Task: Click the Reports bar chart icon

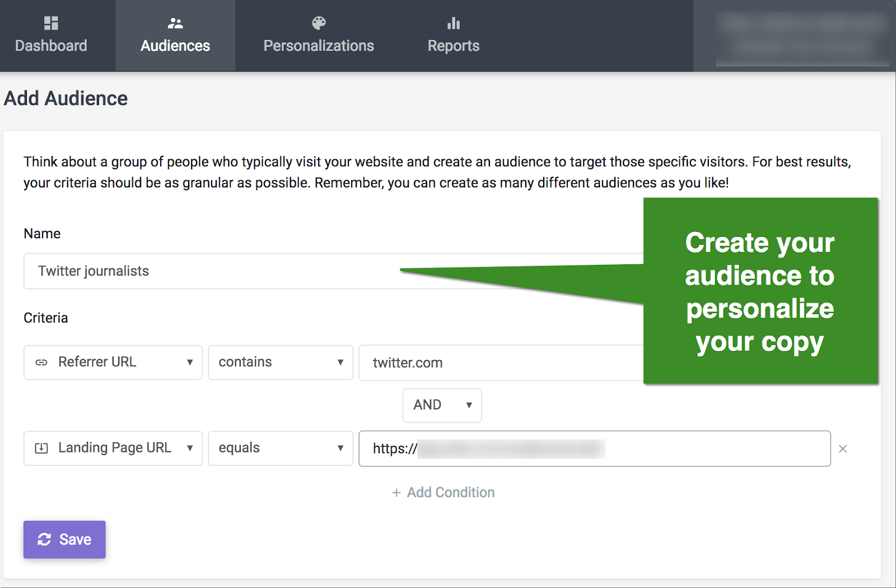Action: point(454,23)
